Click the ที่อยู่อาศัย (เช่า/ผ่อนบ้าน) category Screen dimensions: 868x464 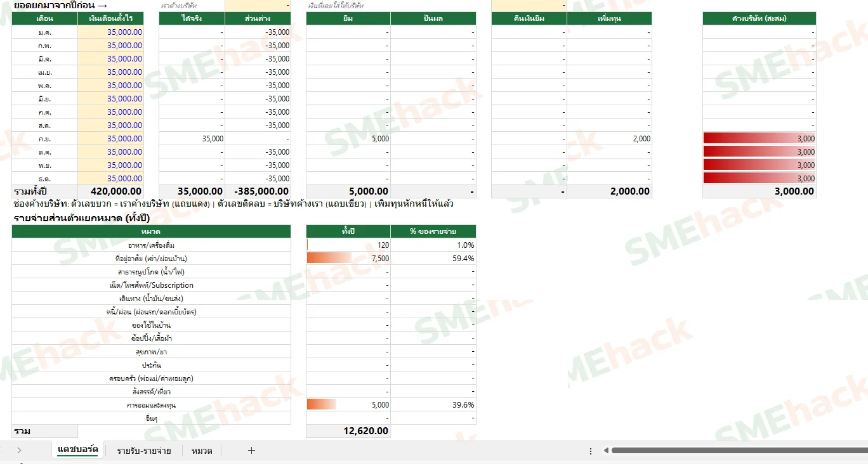click(151, 258)
